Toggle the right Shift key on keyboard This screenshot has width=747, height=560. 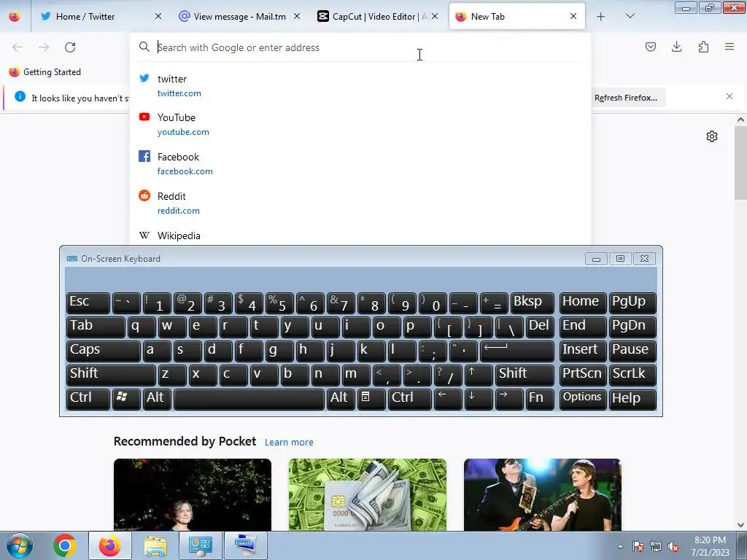pos(524,375)
